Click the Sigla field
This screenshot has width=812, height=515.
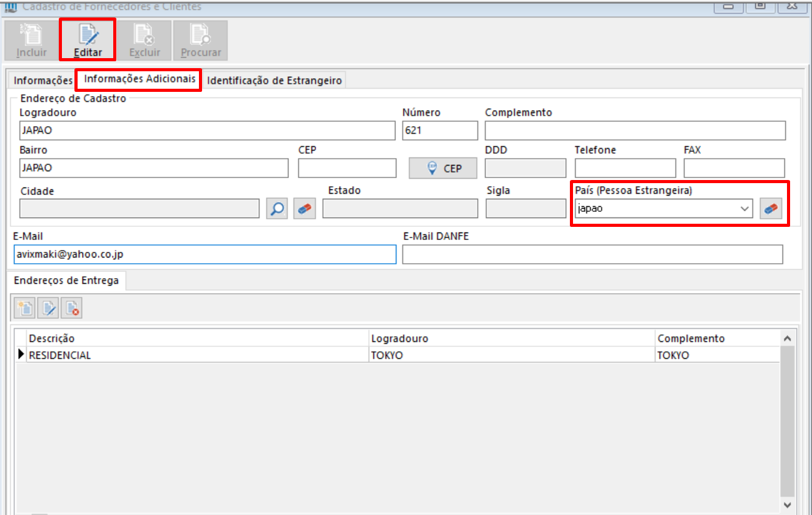[x=525, y=209]
